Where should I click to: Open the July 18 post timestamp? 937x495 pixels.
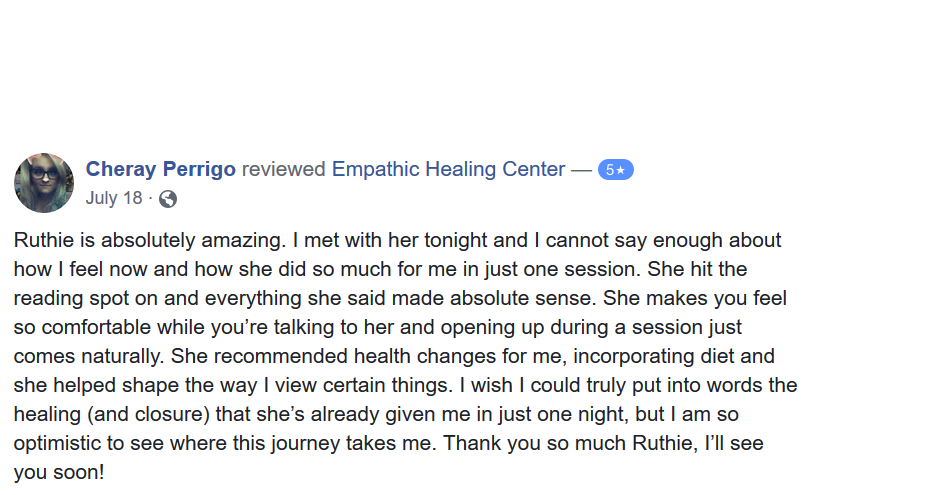pyautogui.click(x=114, y=198)
